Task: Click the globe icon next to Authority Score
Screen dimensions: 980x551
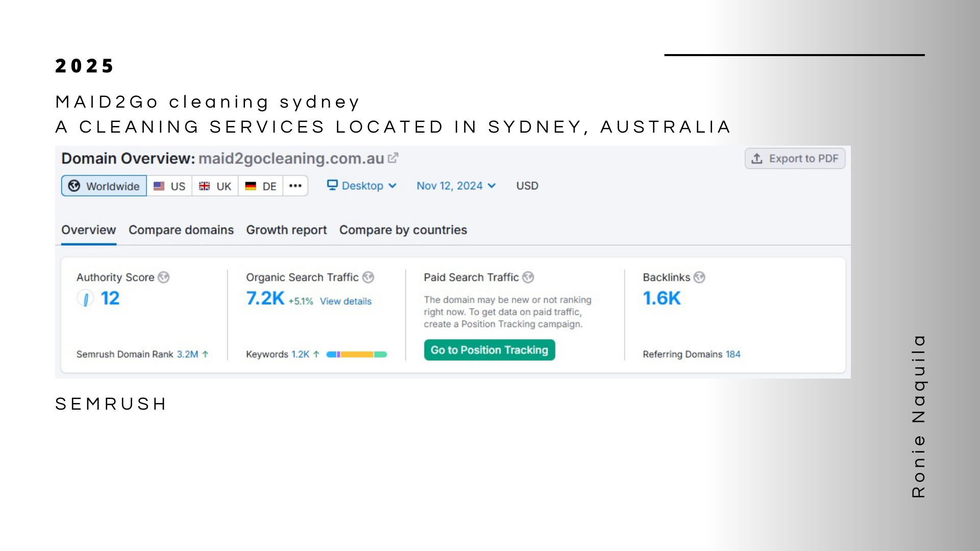Action: click(x=163, y=277)
